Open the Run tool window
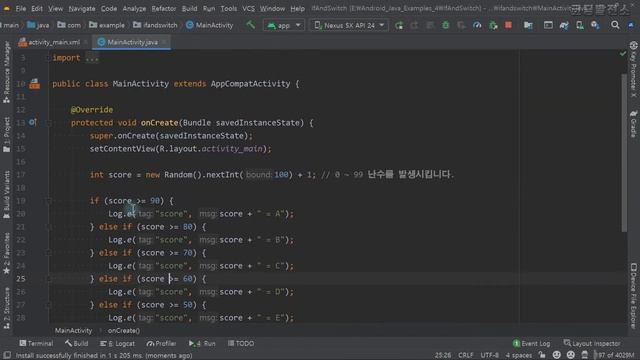The image size is (640, 360). (202, 343)
